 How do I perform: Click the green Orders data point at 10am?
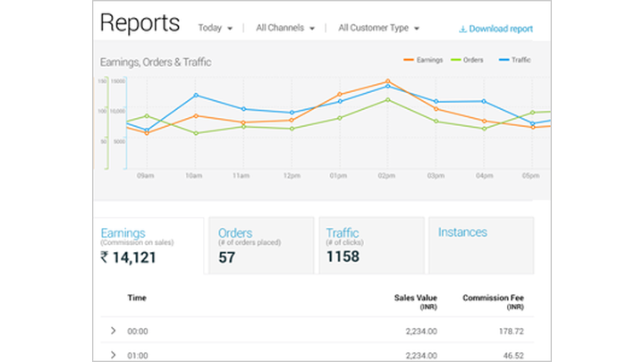(x=196, y=133)
